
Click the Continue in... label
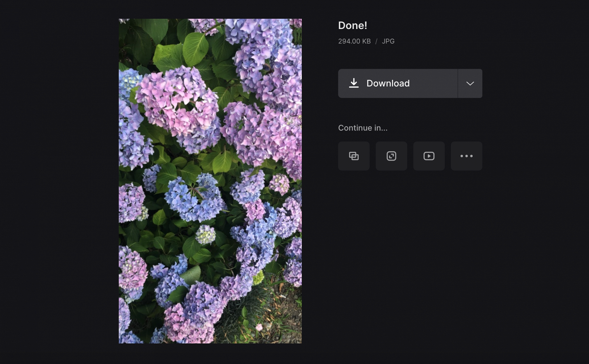pyautogui.click(x=363, y=128)
